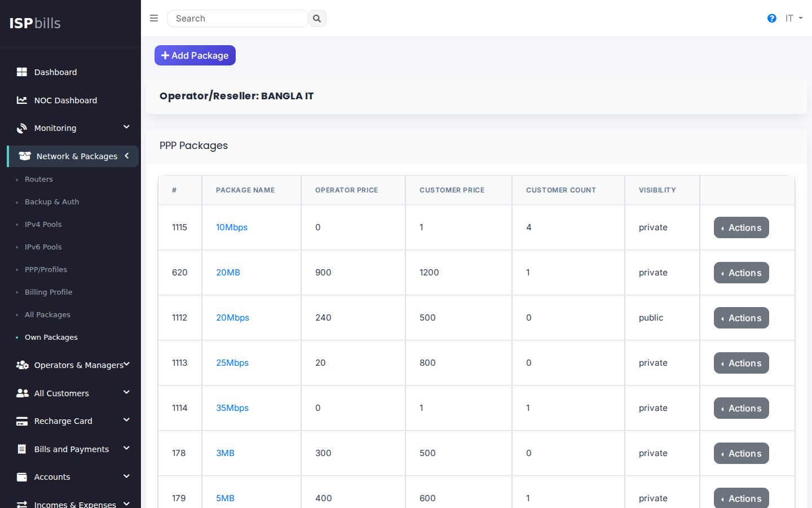This screenshot has width=812, height=508.
Task: Click the search magnifier icon
Action: (x=317, y=19)
